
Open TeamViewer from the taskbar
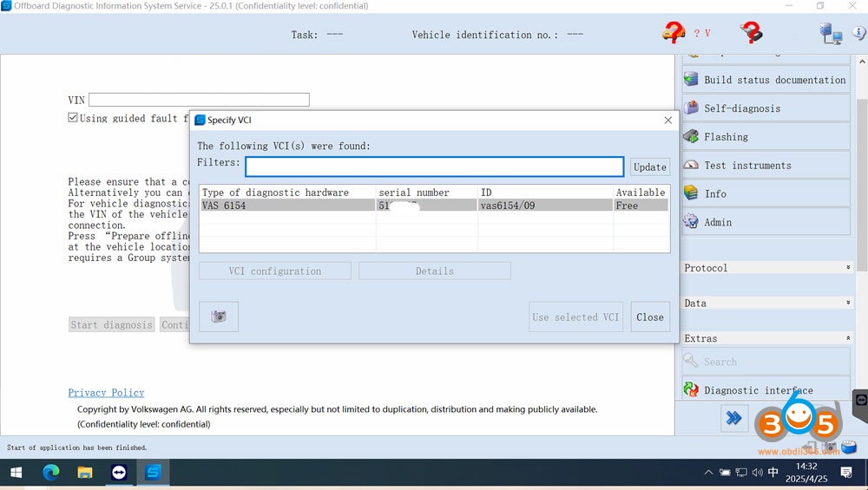pos(119,473)
